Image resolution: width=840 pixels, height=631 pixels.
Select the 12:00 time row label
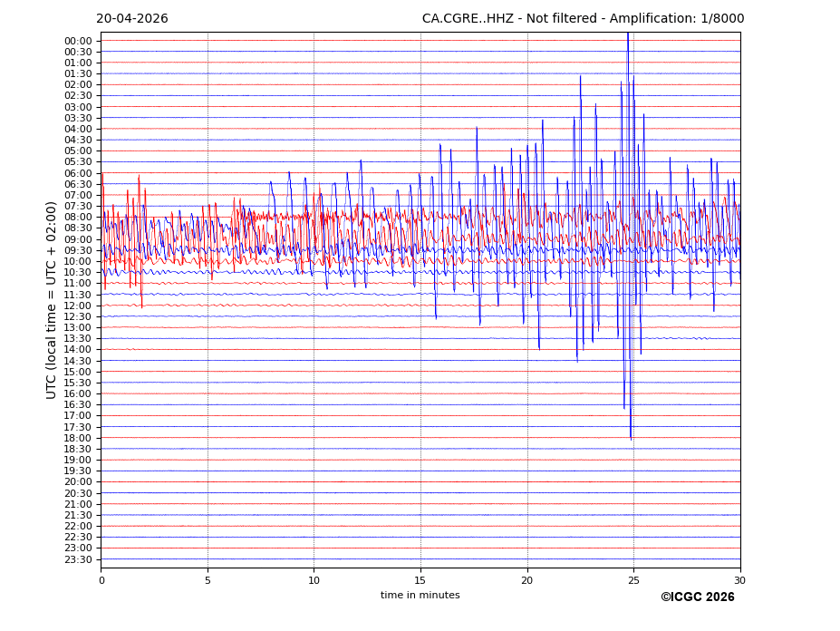click(x=78, y=306)
